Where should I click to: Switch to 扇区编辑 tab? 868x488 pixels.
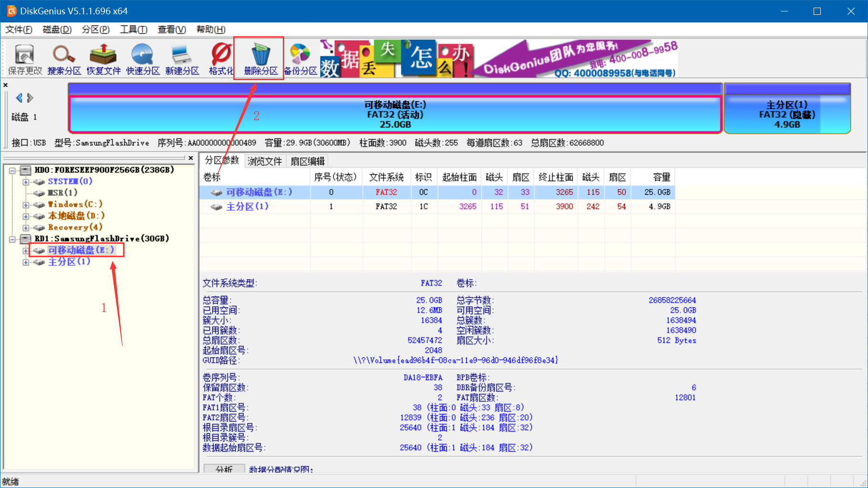[x=308, y=161]
